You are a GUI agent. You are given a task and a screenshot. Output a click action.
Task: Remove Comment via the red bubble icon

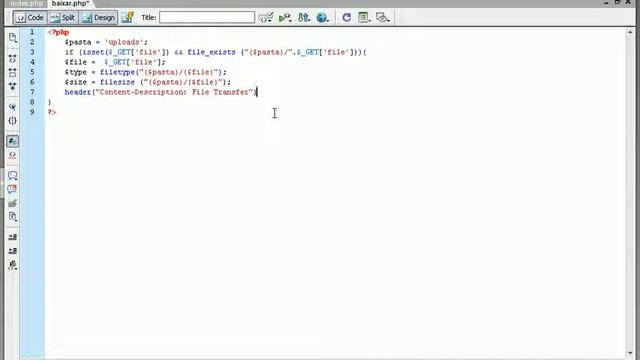(x=13, y=189)
